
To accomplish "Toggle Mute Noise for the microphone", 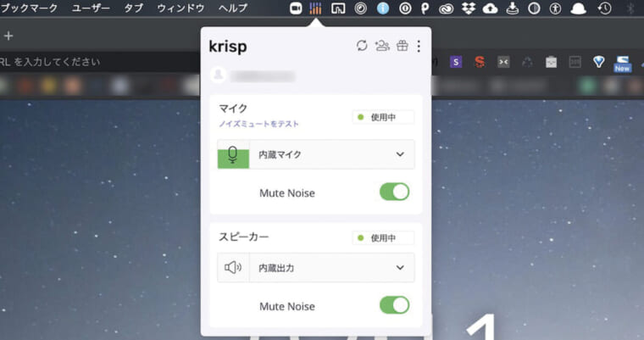I will 394,192.
